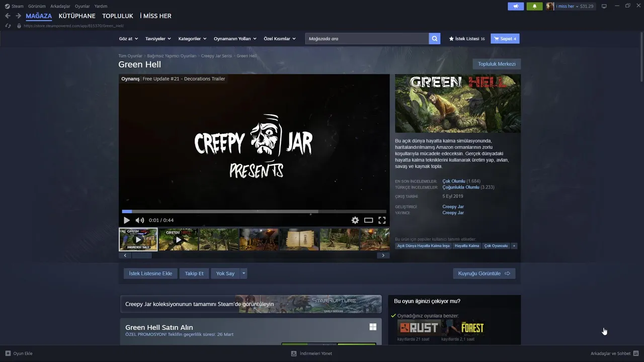The image size is (644, 362).
Task: Open the Arkadaşlar menu
Action: point(60,6)
